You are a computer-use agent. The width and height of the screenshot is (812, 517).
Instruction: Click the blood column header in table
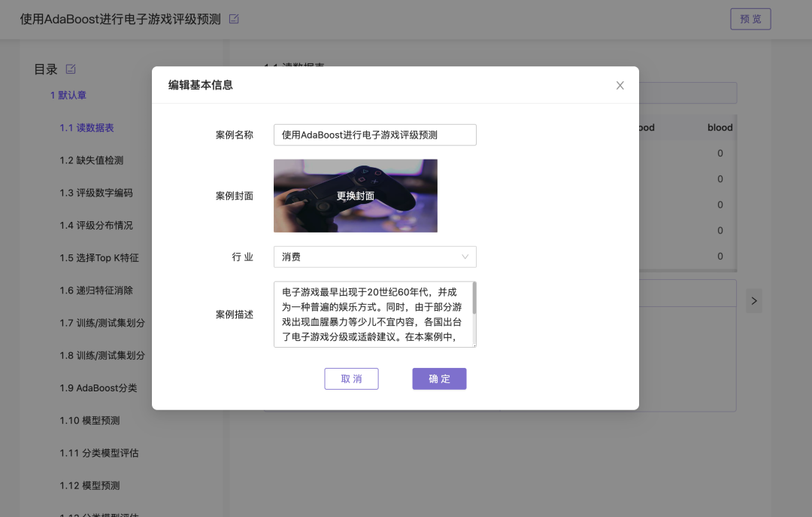(720, 128)
